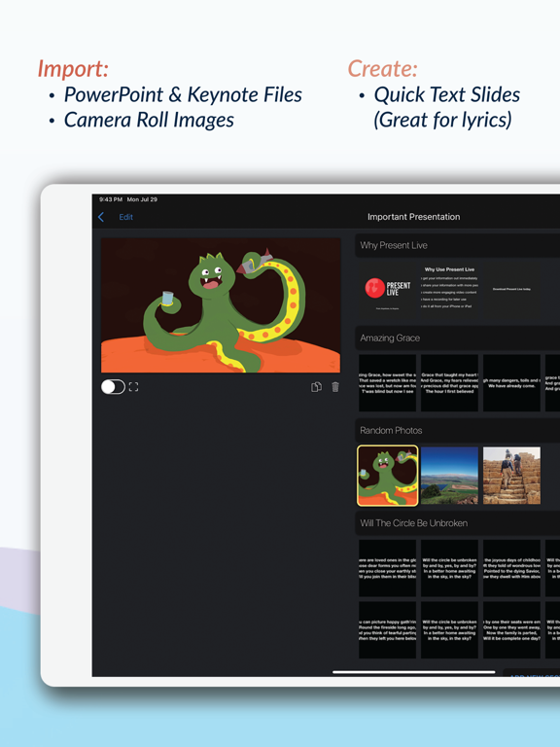Open the 'loved ones in the glory' slide

coord(388,568)
